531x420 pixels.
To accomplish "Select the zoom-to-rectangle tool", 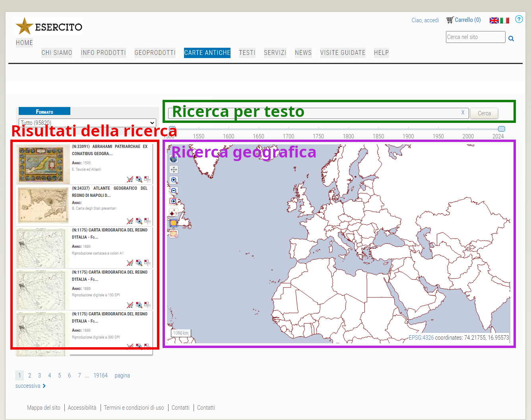I will (x=174, y=201).
